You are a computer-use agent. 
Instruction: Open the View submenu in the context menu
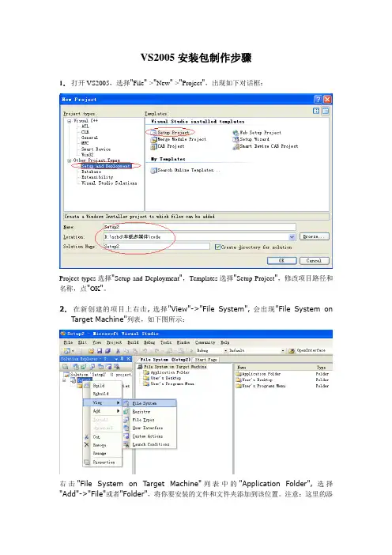tap(102, 402)
